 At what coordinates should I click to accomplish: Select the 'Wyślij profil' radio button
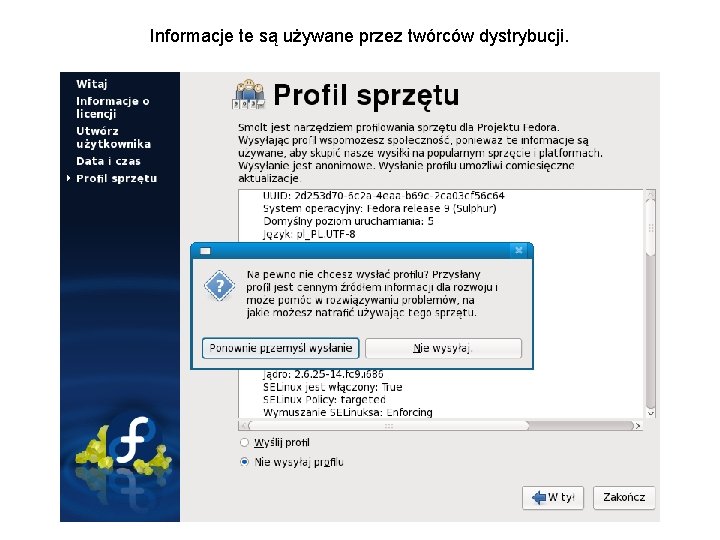click(x=244, y=443)
